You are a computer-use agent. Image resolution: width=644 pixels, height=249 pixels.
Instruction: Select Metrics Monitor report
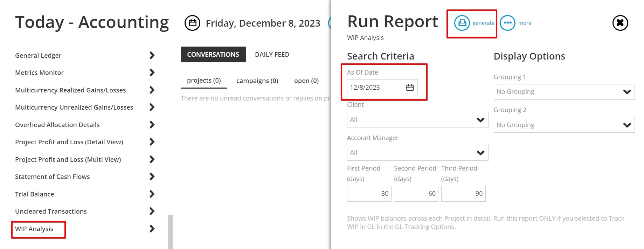pyautogui.click(x=39, y=72)
